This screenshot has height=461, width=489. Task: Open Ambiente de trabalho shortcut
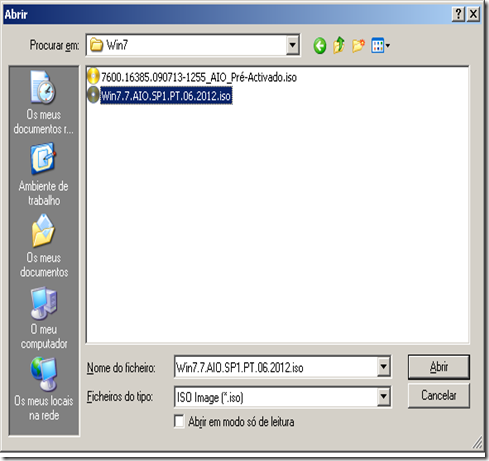(x=44, y=174)
